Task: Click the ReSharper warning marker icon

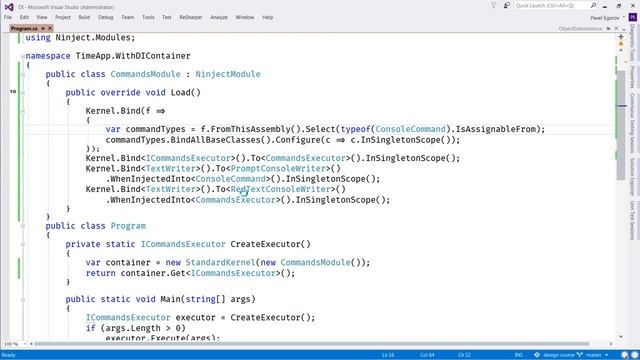Action: 621,43
